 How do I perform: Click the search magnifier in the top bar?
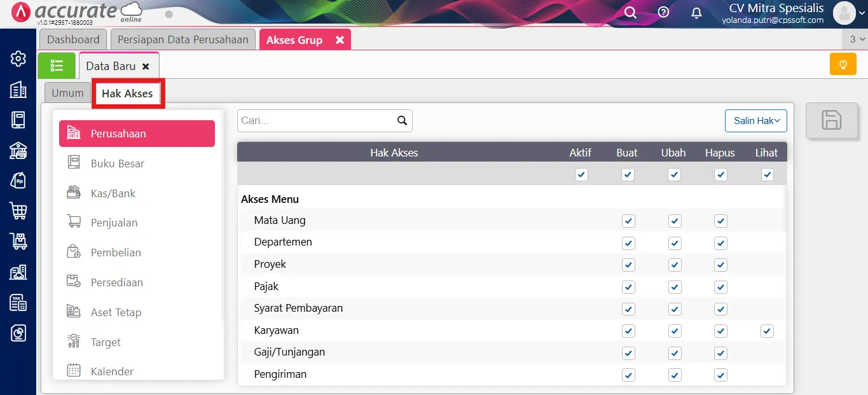point(630,12)
